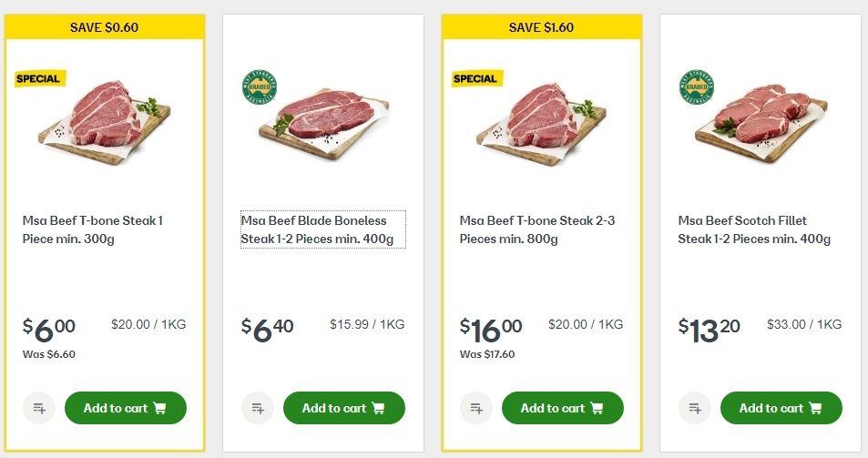Screen dimensions: 868x458
Task: Click Graded badge icon on Blade Boneless Steak
Action: [x=260, y=87]
